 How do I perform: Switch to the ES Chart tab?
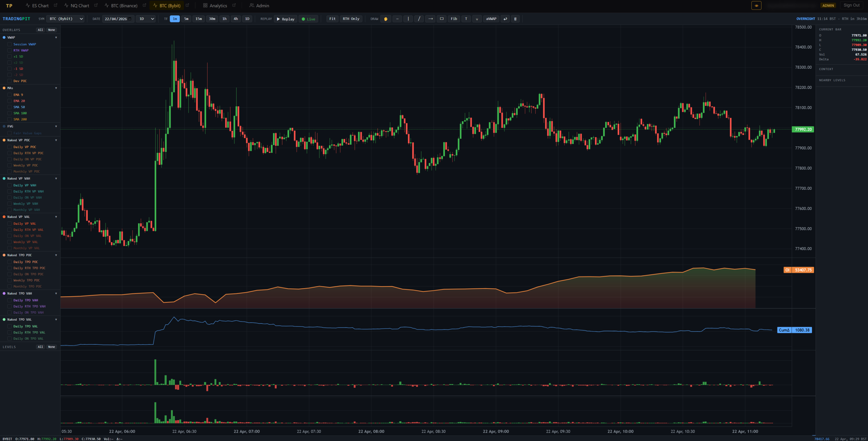tap(37, 5)
